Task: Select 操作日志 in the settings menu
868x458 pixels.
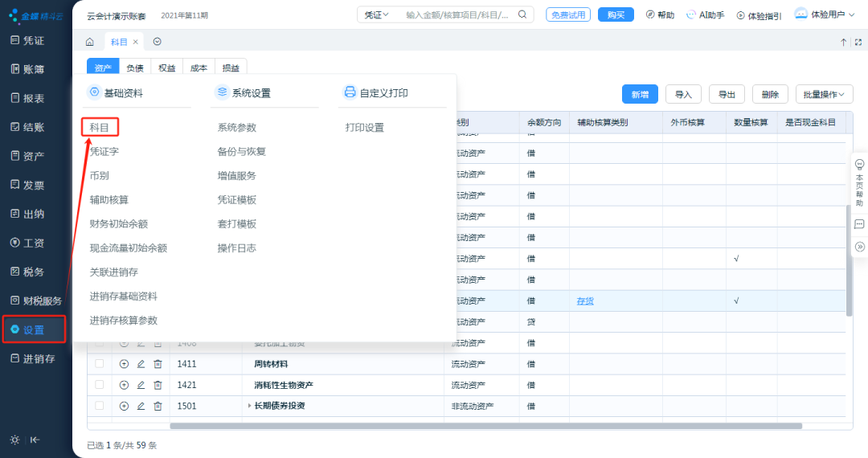Action: 237,248
